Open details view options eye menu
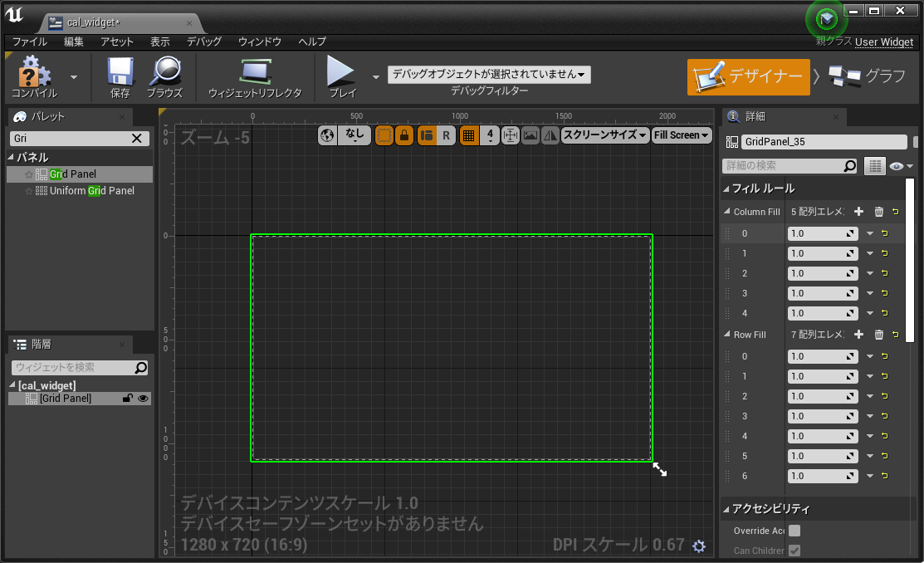Viewport: 924px width, 563px height. click(901, 166)
